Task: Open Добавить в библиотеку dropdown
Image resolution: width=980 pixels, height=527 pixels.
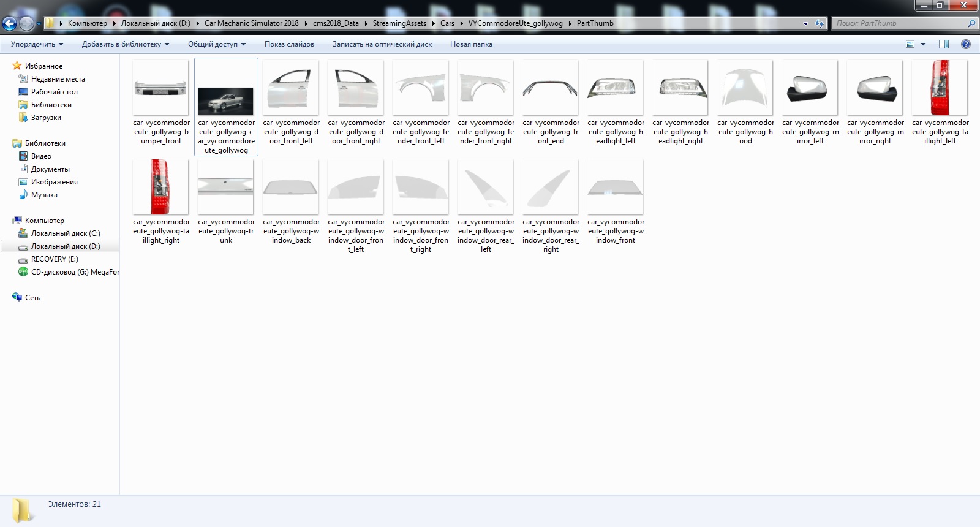Action: point(125,44)
